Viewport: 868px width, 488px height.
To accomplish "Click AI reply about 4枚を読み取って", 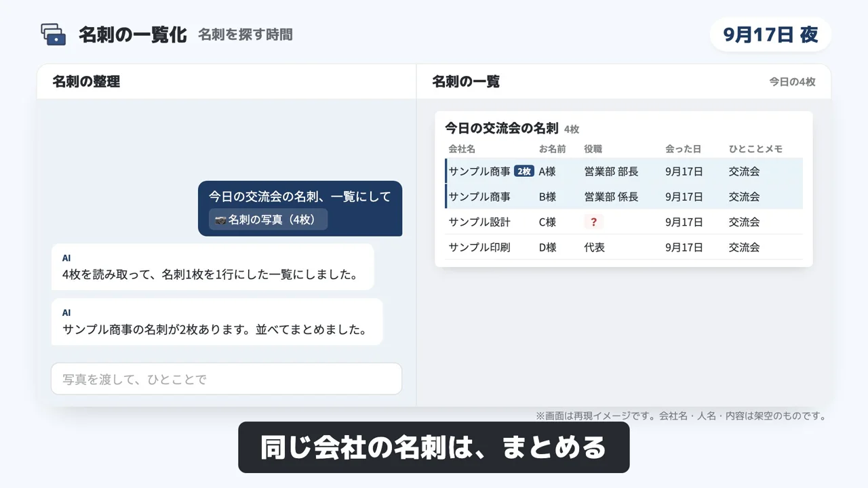I will pos(212,267).
